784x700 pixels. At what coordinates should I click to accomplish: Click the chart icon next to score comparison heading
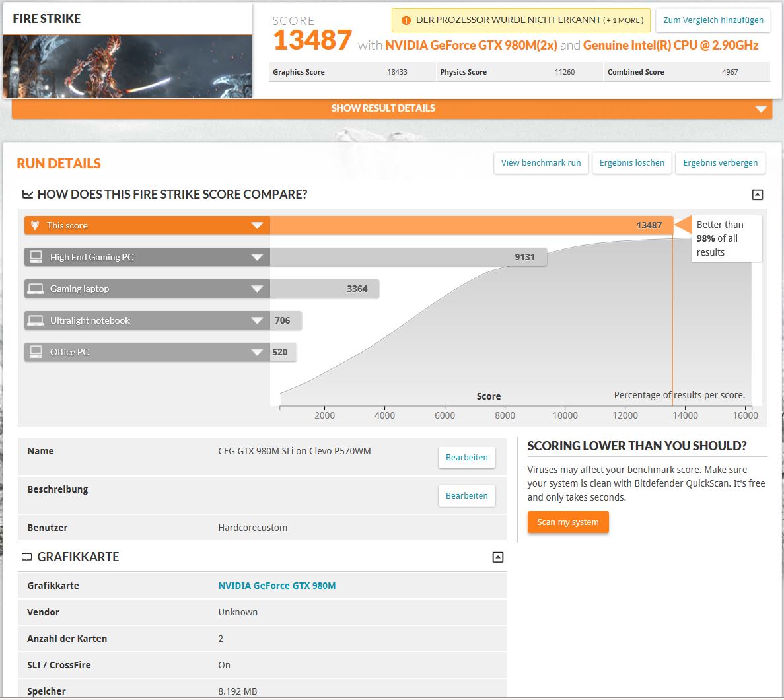(28, 195)
